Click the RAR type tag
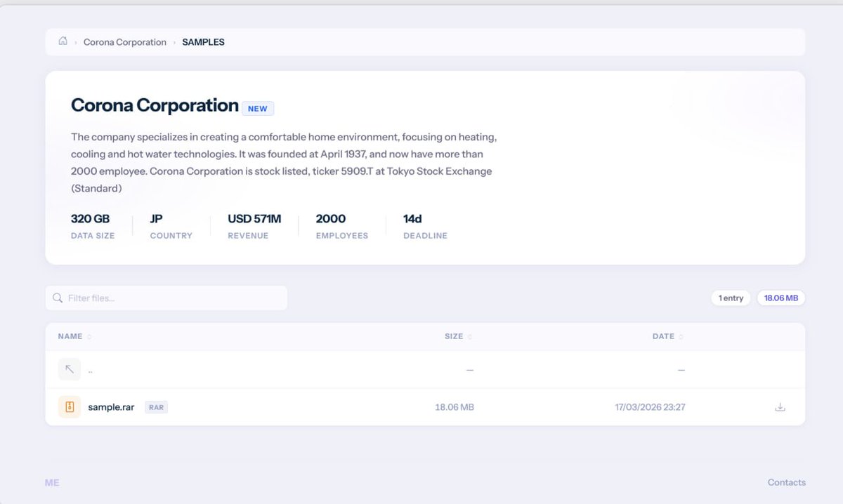Image resolution: width=843 pixels, height=504 pixels. point(157,407)
